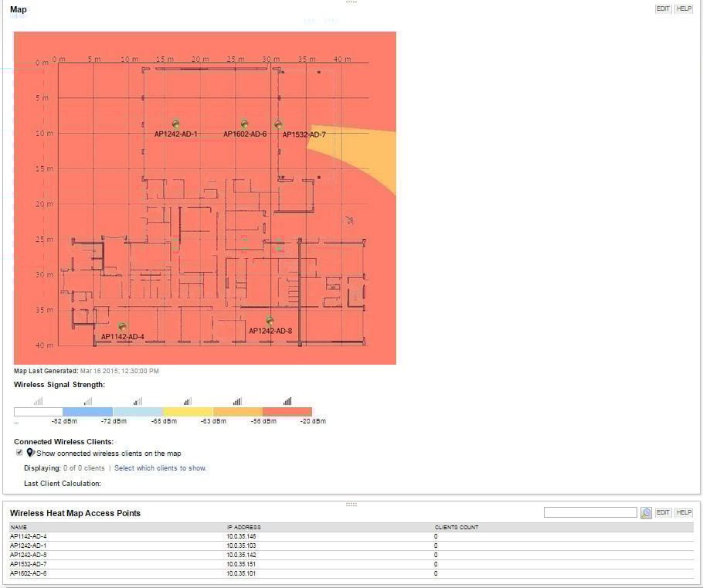The image size is (703, 588).
Task: Click the blue -82 dBm legend swatch
Action: (x=88, y=412)
